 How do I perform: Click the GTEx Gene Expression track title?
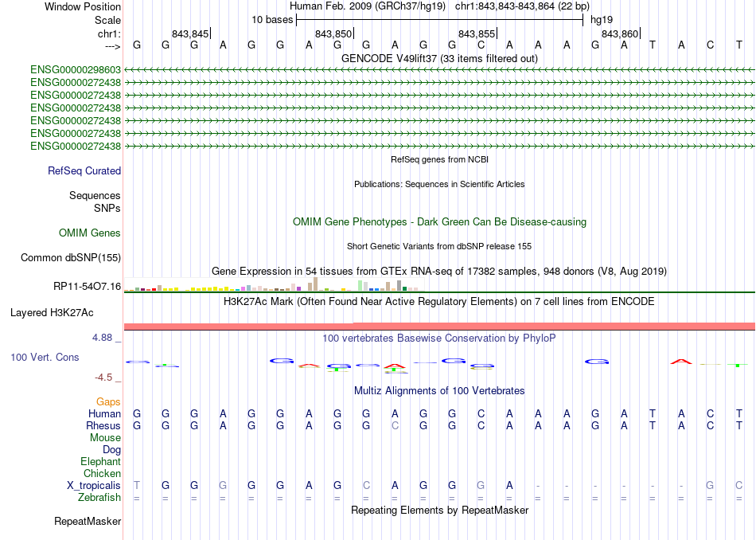tap(439, 272)
